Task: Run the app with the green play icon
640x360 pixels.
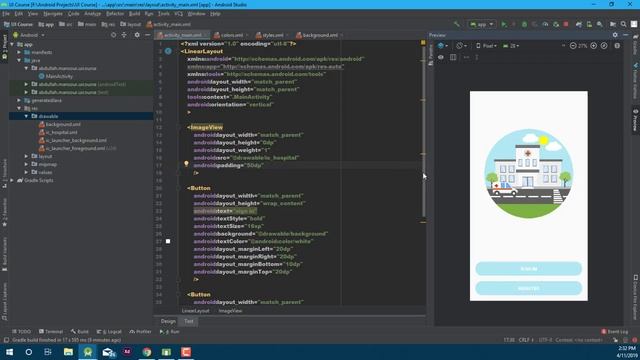Action: click(x=504, y=24)
